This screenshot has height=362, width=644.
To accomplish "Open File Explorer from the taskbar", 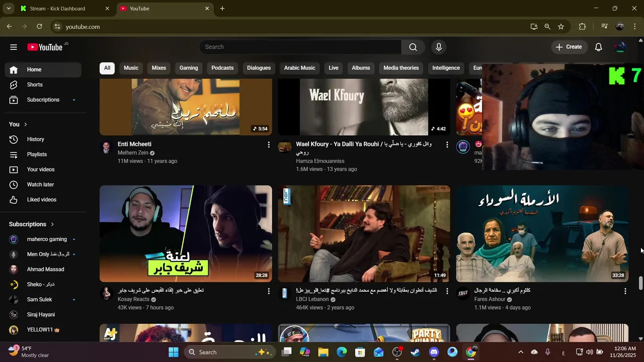I will click(323, 352).
